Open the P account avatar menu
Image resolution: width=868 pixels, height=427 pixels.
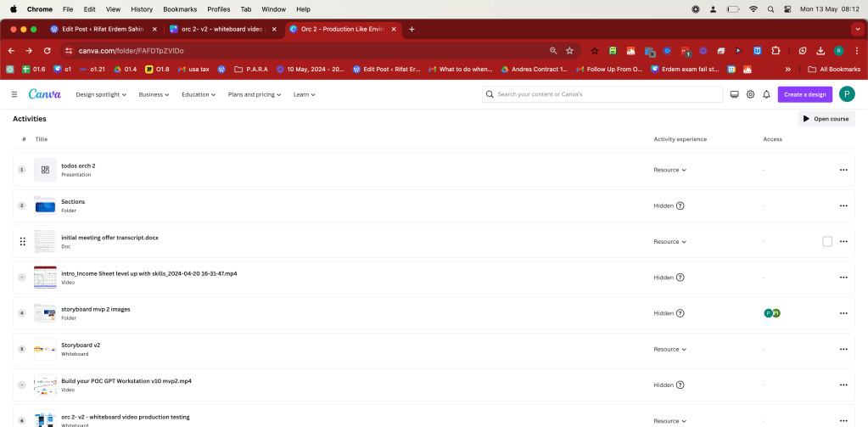(847, 94)
